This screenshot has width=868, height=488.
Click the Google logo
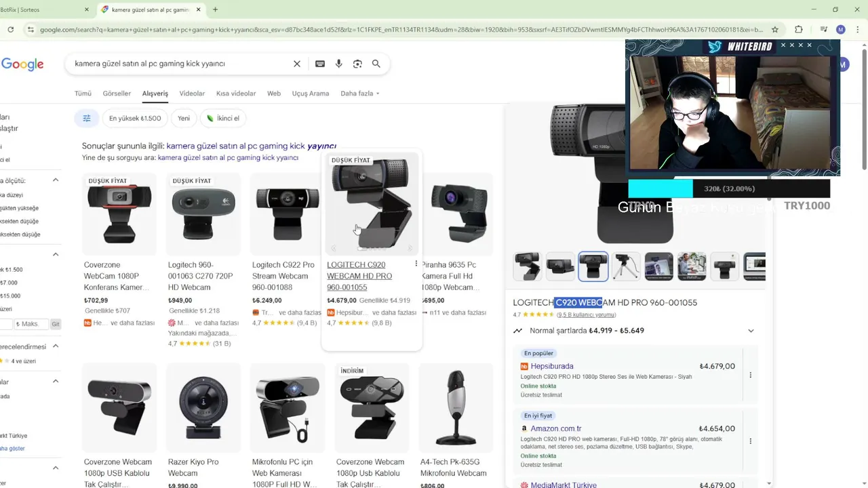[x=22, y=64]
